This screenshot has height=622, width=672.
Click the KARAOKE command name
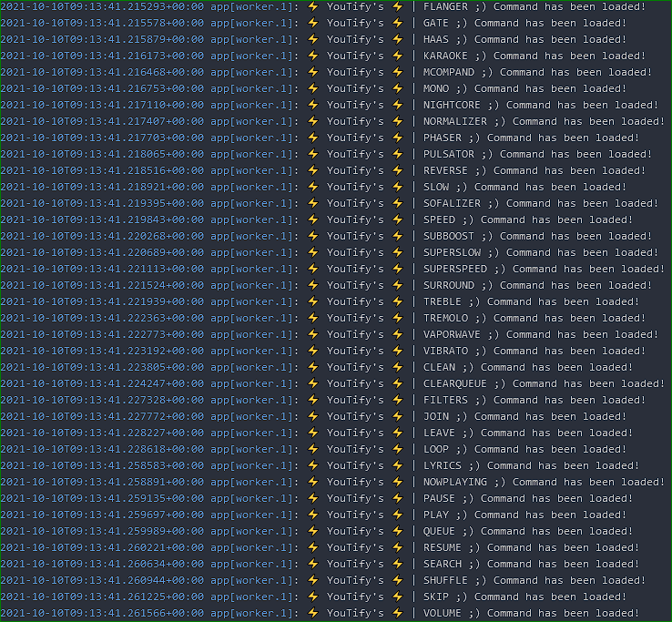(445, 56)
